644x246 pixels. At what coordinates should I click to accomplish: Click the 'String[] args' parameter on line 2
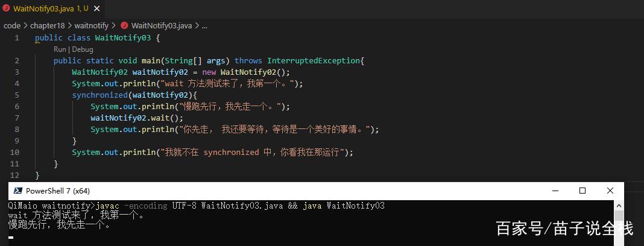click(195, 61)
